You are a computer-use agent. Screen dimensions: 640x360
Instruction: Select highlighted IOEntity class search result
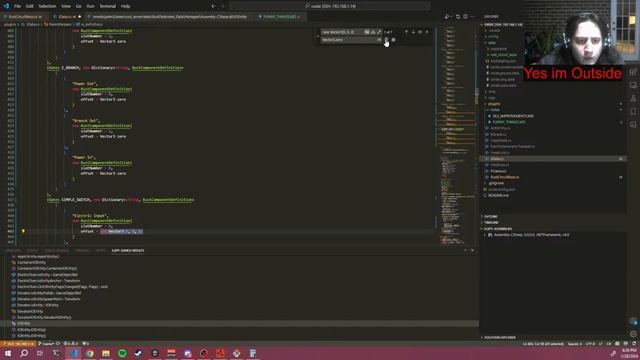[23, 323]
